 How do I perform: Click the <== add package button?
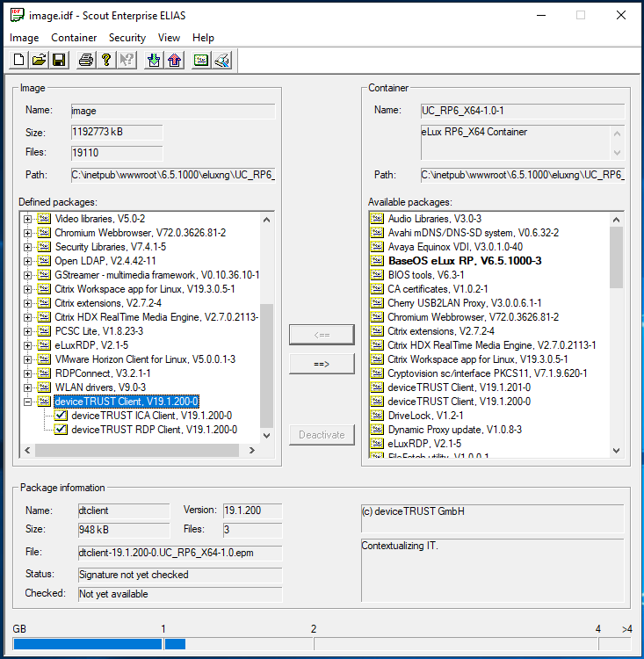322,335
